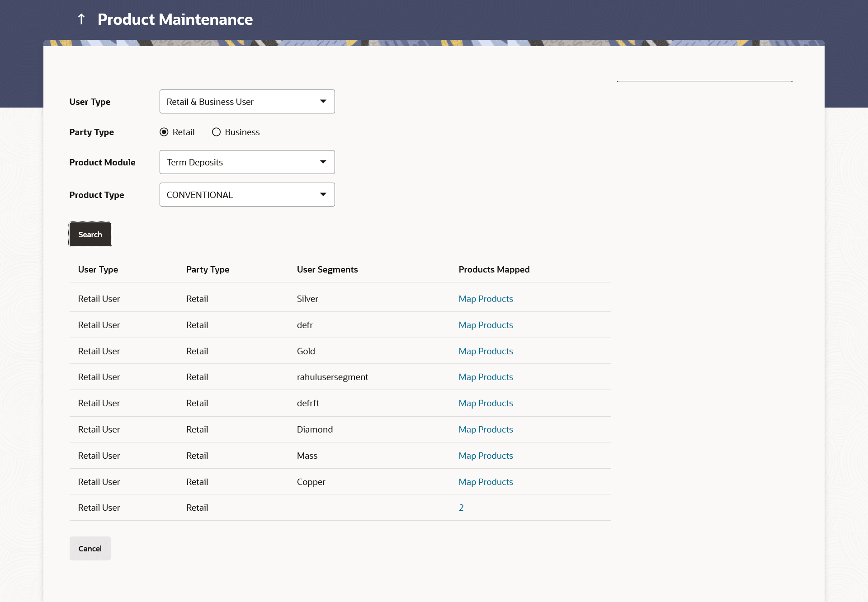Screen dimensions: 868x602
Task: Click the back arrow beside Product Maintenance
Action: pyautogui.click(x=81, y=19)
